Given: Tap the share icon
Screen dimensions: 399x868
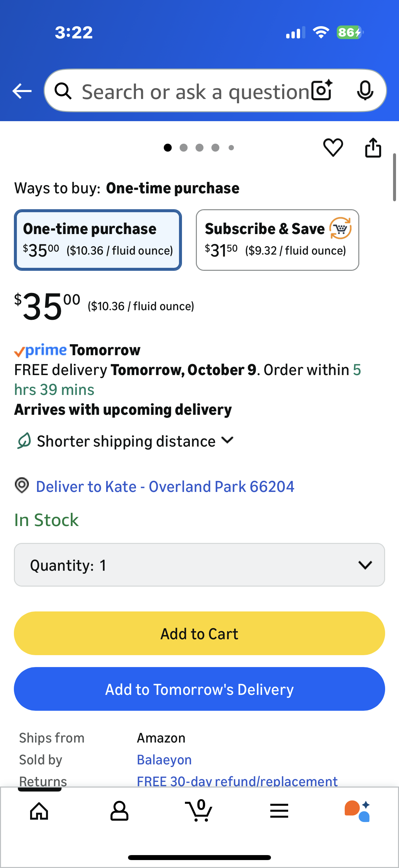Looking at the screenshot, I should tap(373, 148).
